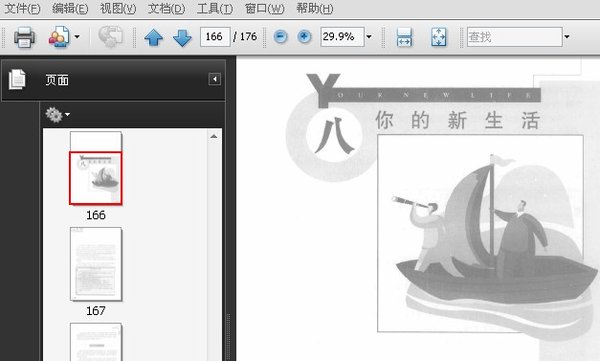600x361 pixels.
Task: Expand the collaborate icon dropdown arrow
Action: tap(77, 37)
